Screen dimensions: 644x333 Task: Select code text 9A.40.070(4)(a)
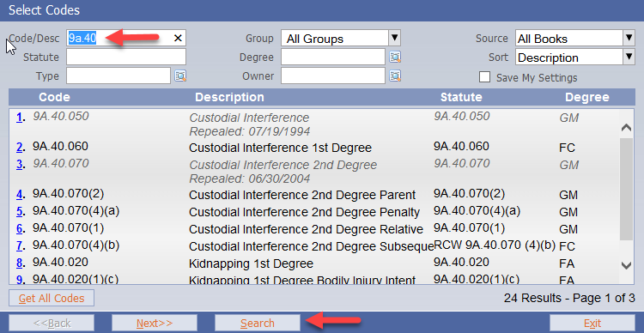click(76, 211)
